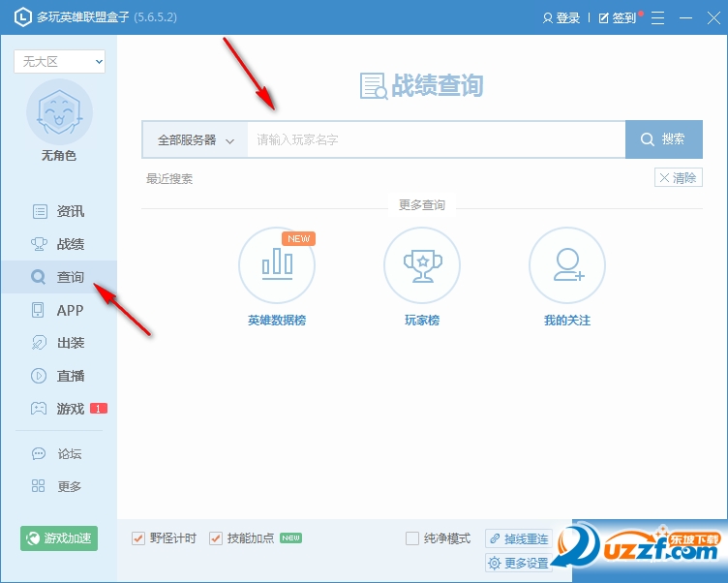The height and width of the screenshot is (583, 728).
Task: Click the 最近搜索 label
Action: [x=169, y=179]
